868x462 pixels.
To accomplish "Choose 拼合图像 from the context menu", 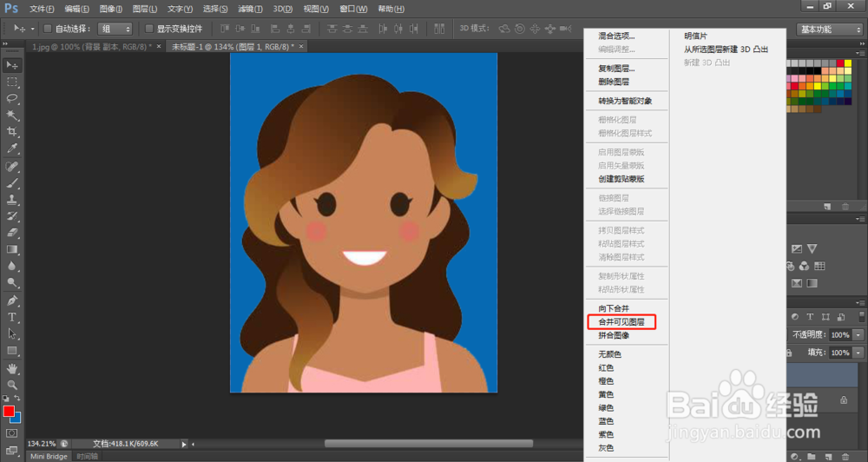I will click(614, 335).
